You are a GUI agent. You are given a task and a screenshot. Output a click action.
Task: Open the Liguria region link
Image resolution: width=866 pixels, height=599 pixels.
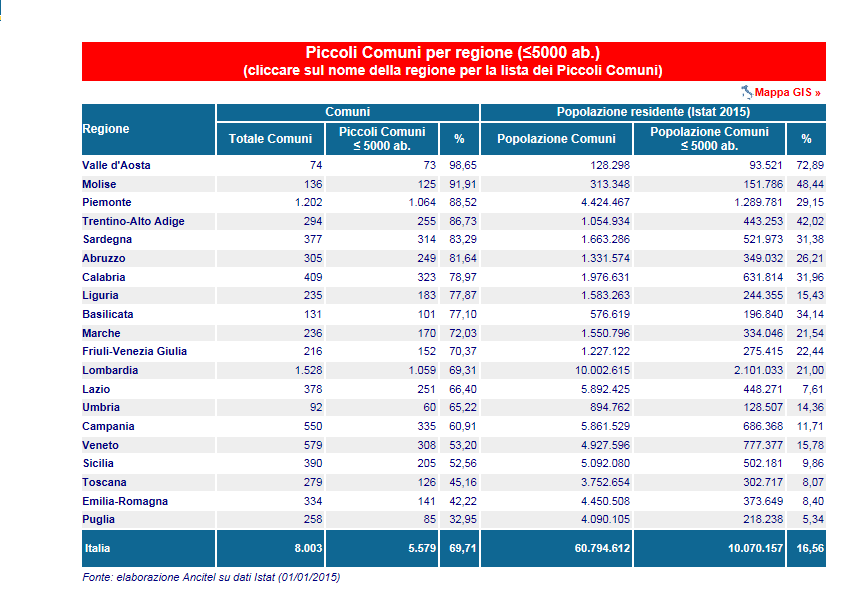(x=101, y=295)
